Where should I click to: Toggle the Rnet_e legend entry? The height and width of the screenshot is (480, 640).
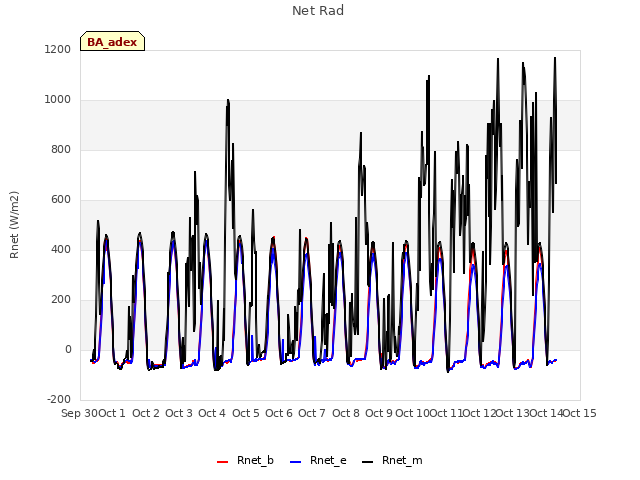pos(318,460)
